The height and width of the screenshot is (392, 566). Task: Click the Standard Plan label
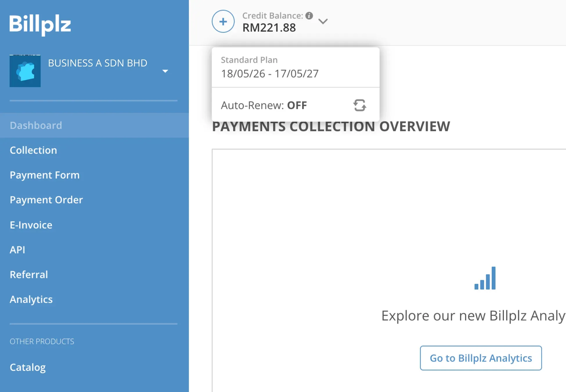[x=249, y=60]
